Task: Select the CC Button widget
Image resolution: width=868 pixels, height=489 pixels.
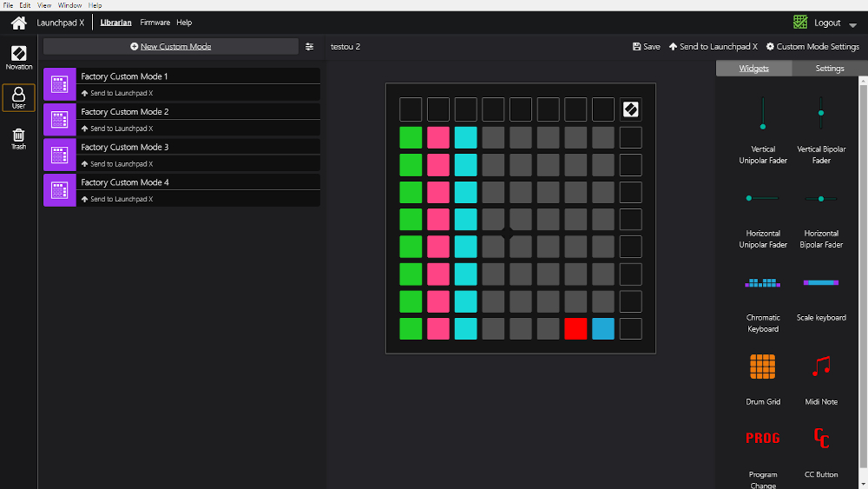Action: coord(821,452)
